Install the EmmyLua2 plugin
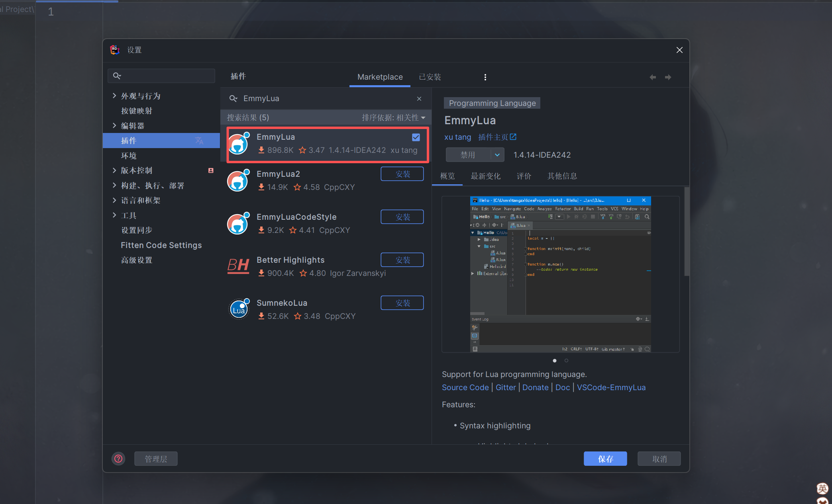This screenshot has width=832, height=504. pyautogui.click(x=402, y=174)
